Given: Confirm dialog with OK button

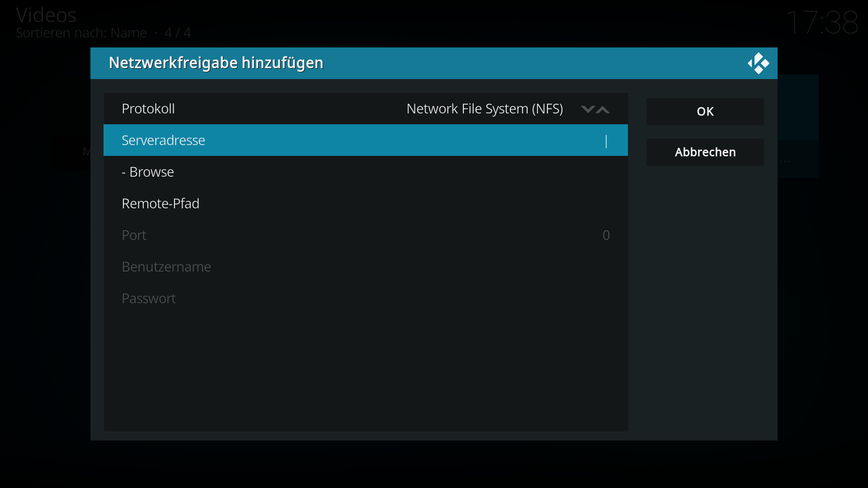Looking at the screenshot, I should tap(705, 112).
